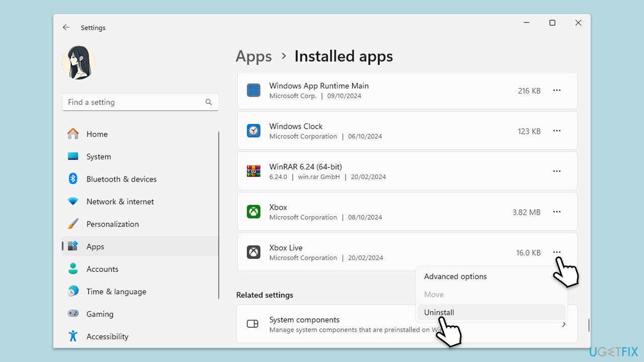This screenshot has height=362, width=644.
Task: Select the Windows Clock title text
Action: 296,126
